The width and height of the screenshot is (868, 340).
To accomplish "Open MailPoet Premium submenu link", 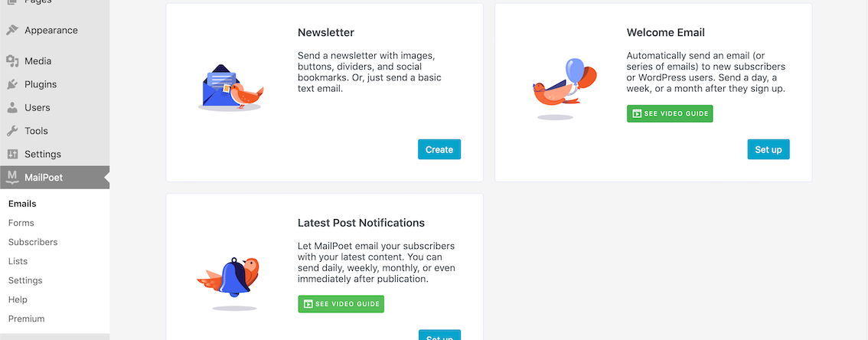I will click(27, 319).
